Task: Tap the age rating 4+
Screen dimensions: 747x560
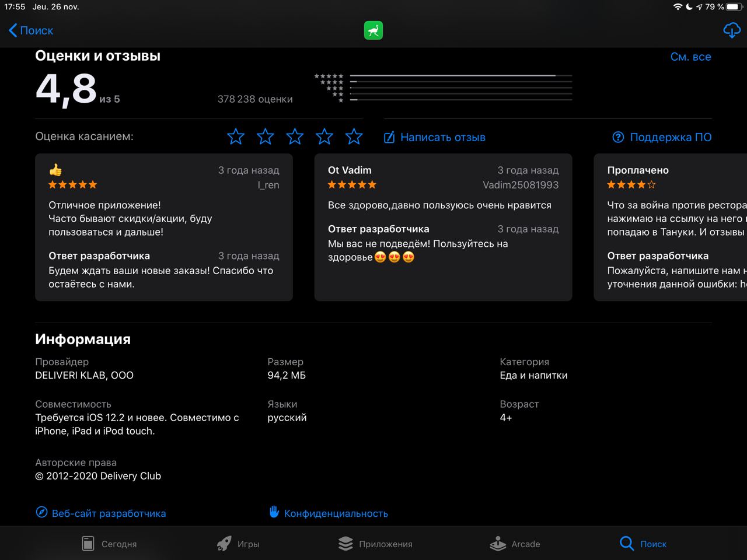Action: click(x=505, y=418)
